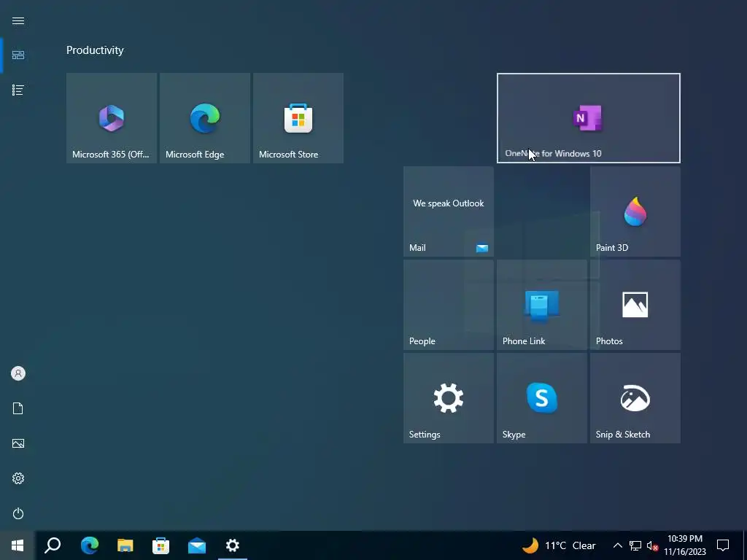
Task: Show Pinned tiles view in Start sidebar
Action: 18,55
